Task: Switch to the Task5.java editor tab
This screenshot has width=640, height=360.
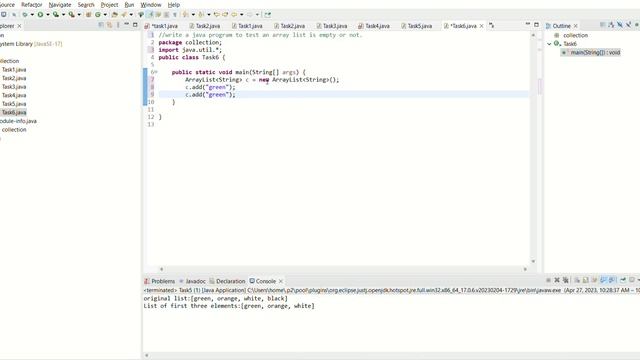Action: tap(416, 26)
